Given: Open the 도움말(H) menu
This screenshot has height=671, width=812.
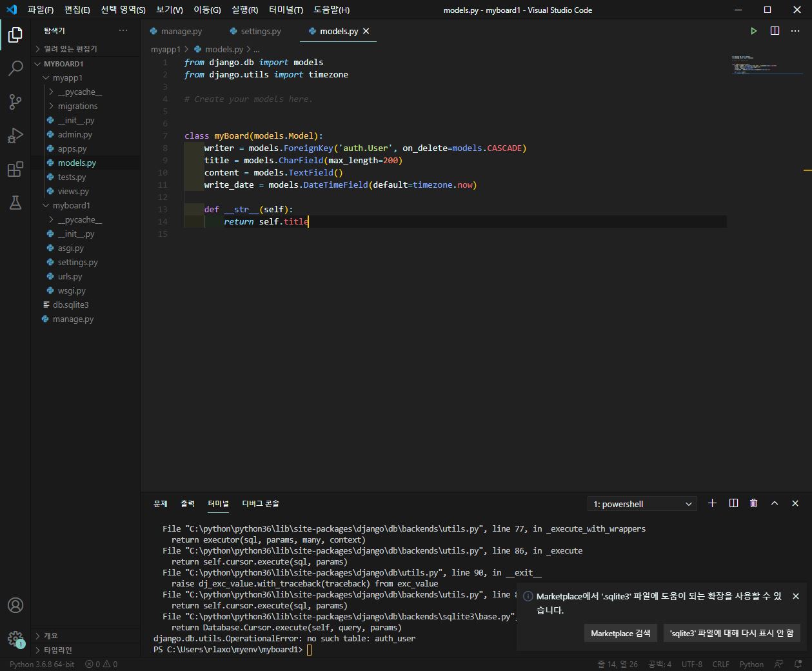Looking at the screenshot, I should (x=332, y=10).
